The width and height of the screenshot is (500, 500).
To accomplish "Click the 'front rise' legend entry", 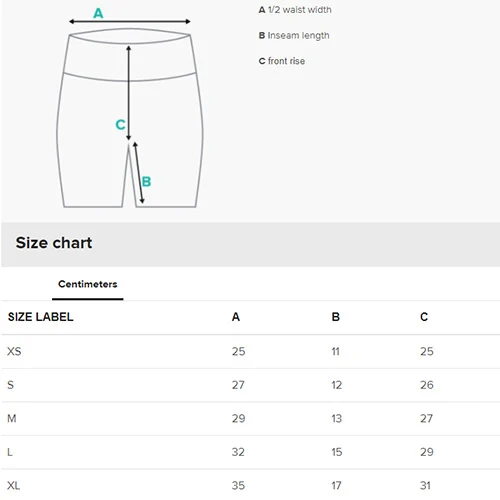I will pyautogui.click(x=282, y=61).
